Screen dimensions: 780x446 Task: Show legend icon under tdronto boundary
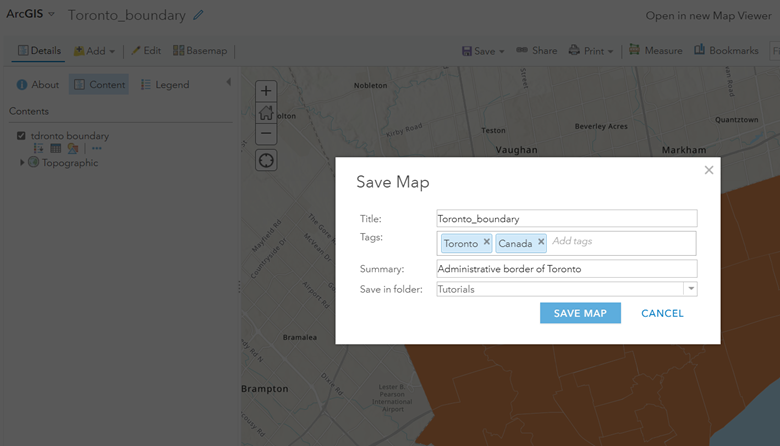point(38,148)
